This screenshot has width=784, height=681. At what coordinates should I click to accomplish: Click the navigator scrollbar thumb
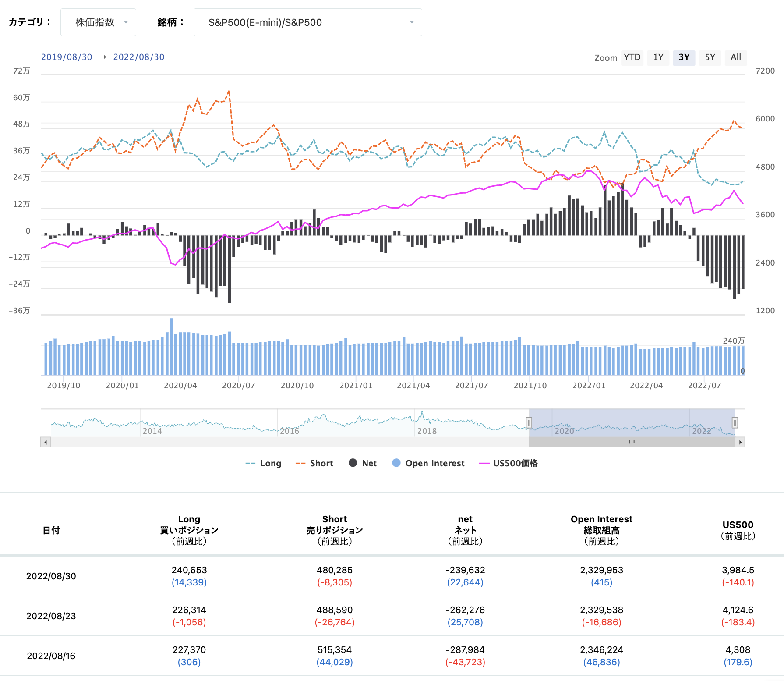point(632,442)
